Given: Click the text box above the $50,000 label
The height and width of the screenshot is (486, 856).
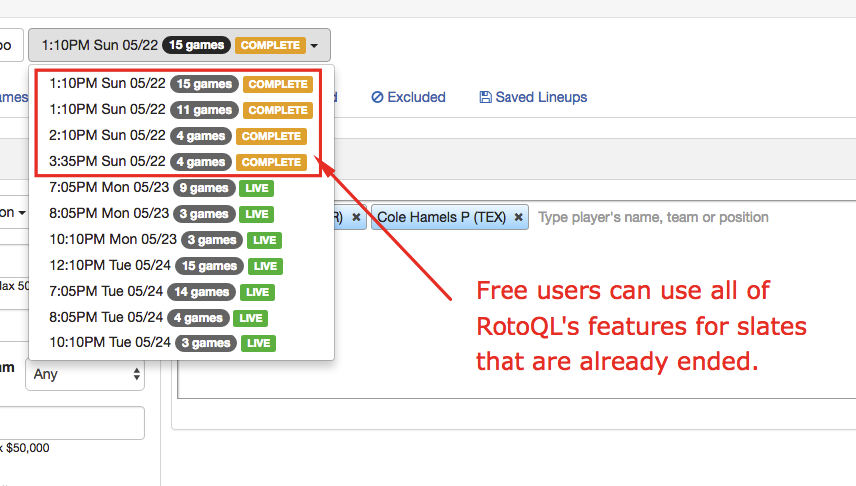Looking at the screenshot, I should [72, 423].
